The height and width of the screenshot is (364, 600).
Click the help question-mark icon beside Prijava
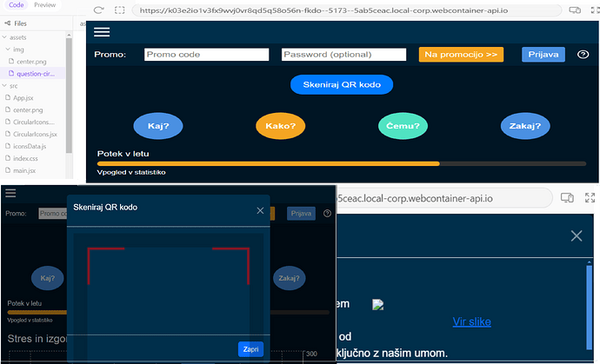(x=583, y=55)
